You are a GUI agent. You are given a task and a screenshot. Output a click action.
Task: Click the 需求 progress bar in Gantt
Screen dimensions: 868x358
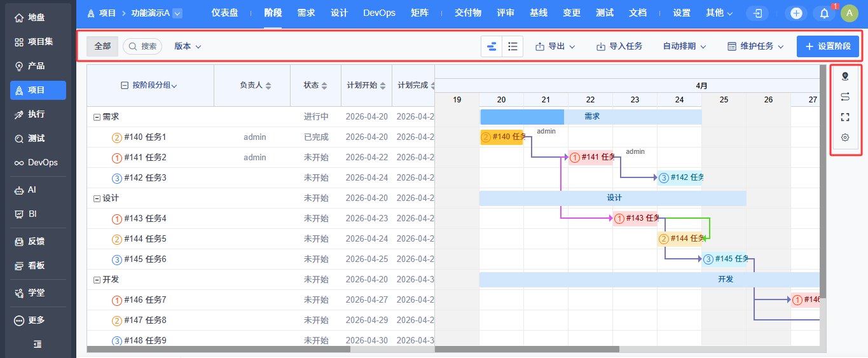[x=591, y=117]
